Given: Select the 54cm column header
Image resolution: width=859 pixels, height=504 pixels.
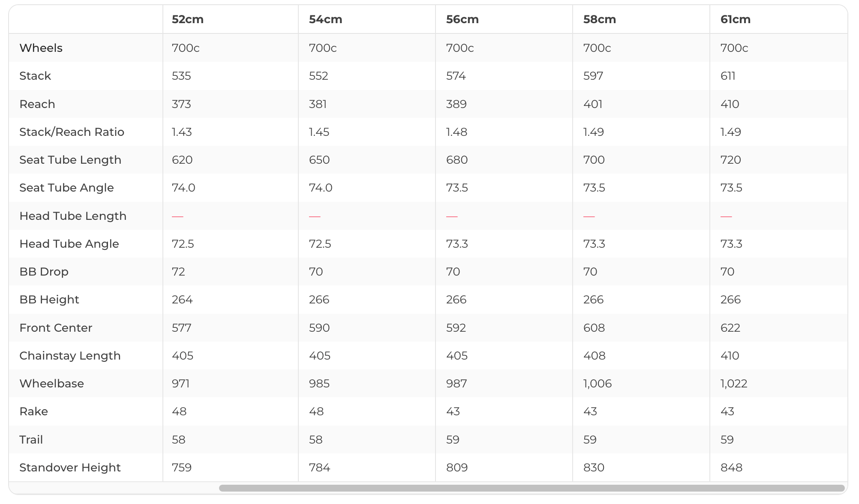Looking at the screenshot, I should point(325,19).
